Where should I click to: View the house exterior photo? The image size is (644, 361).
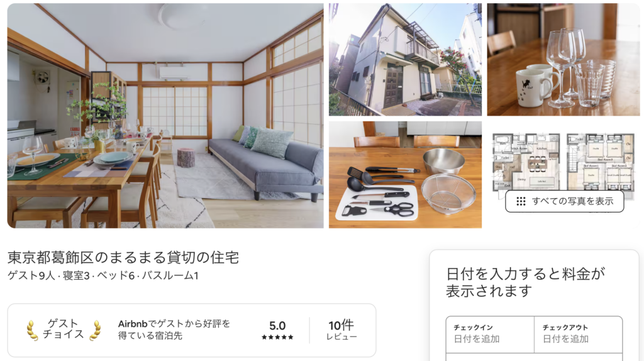(x=405, y=60)
